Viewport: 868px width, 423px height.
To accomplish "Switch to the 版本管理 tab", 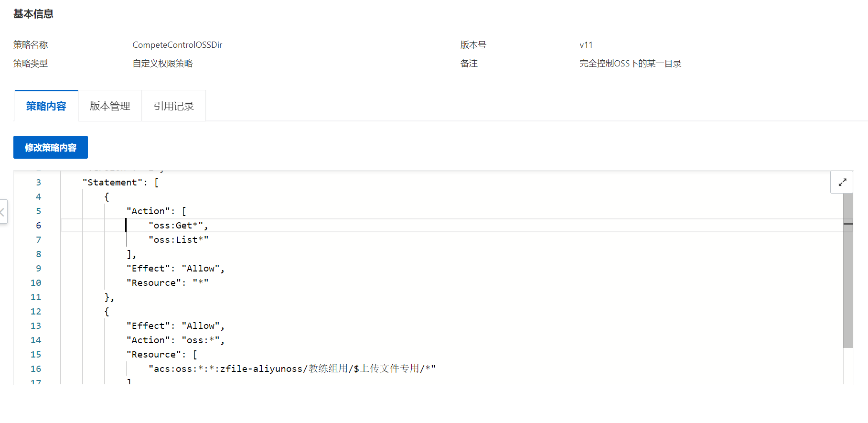I will point(110,106).
